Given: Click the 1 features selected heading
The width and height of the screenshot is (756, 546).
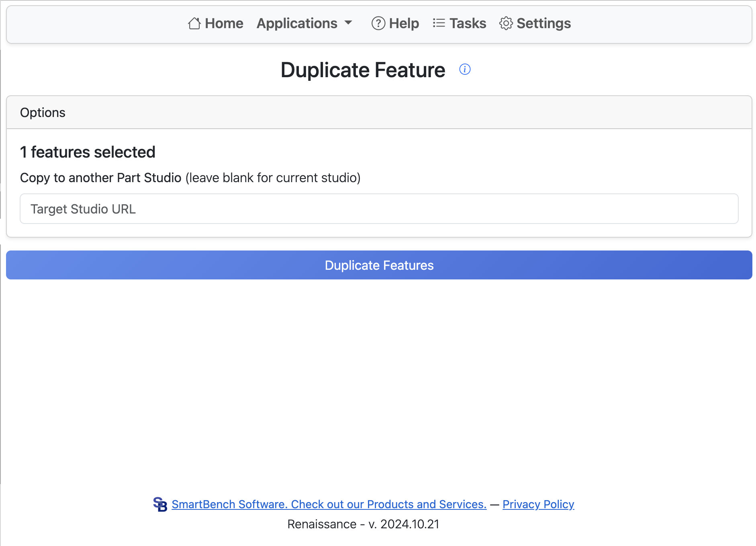Looking at the screenshot, I should pos(88,152).
